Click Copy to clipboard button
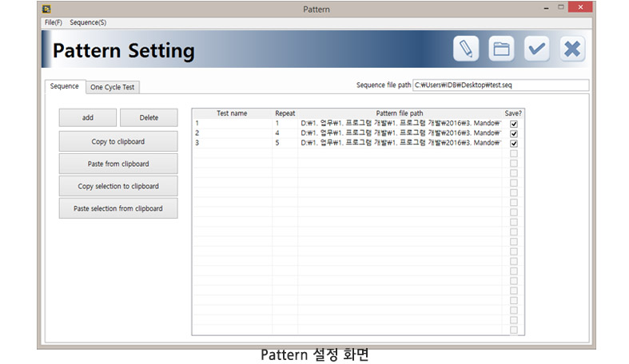629x364 pixels. pyautogui.click(x=118, y=141)
